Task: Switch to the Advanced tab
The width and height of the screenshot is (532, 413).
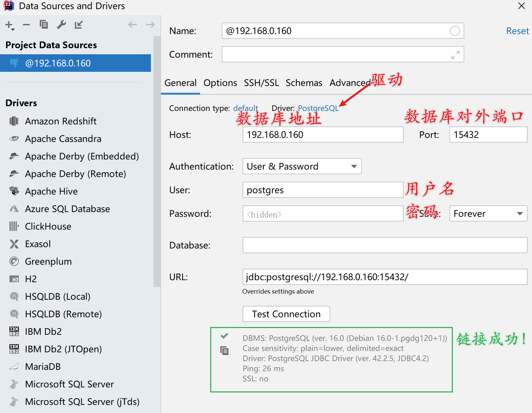Action: [x=350, y=83]
